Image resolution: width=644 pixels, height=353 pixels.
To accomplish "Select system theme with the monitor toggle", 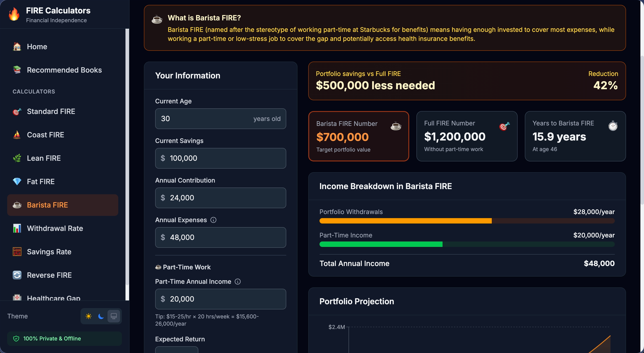I will 114,316.
